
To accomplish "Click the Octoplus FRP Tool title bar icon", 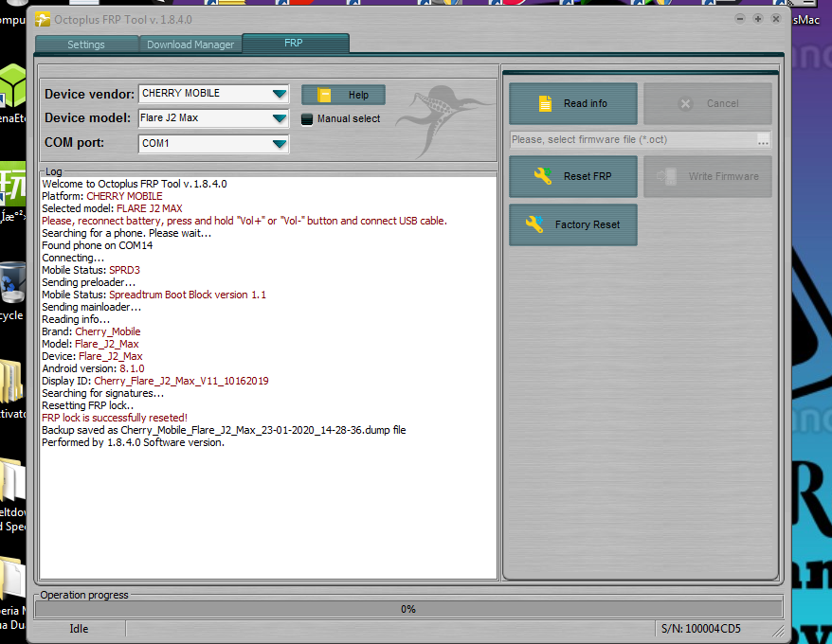I will [x=43, y=20].
